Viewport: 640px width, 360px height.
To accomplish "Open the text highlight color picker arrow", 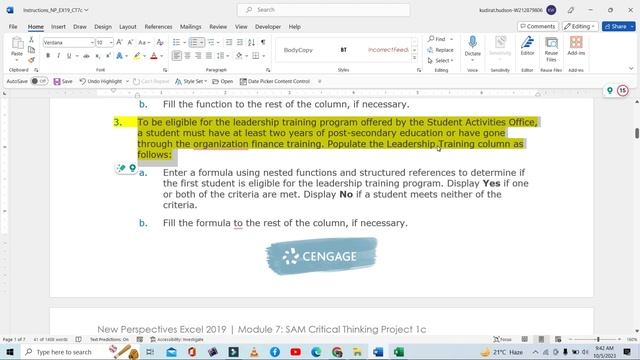I will point(144,56).
